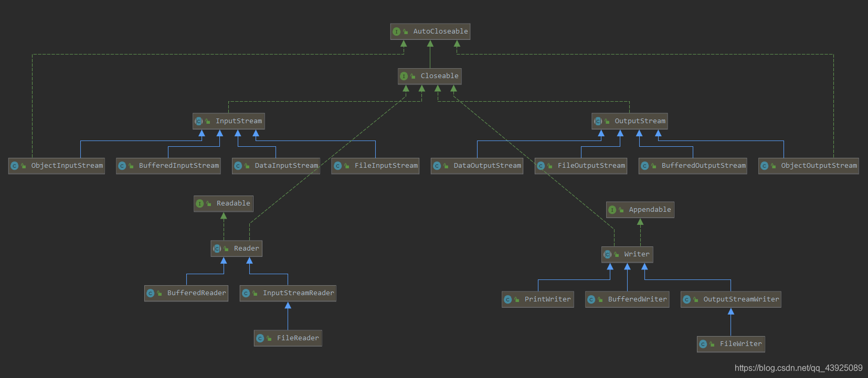Click the FileOutputStream label text
This screenshot has width=868, height=378.
[591, 166]
